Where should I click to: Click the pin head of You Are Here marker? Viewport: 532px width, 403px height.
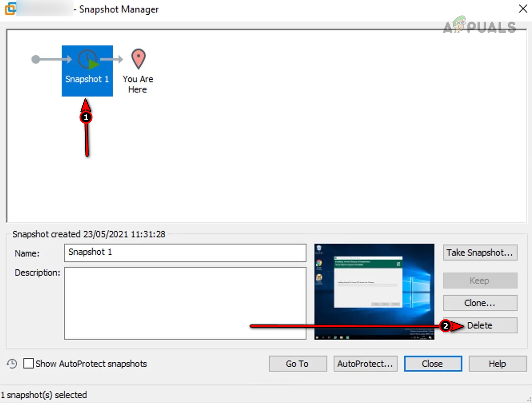point(138,56)
